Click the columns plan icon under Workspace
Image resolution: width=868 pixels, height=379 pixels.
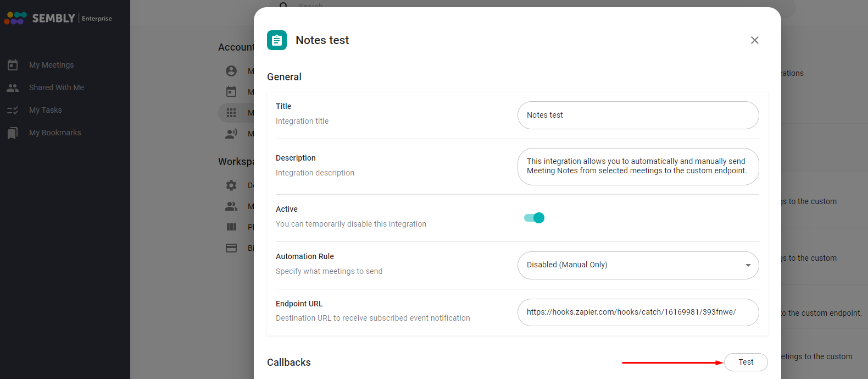231,227
